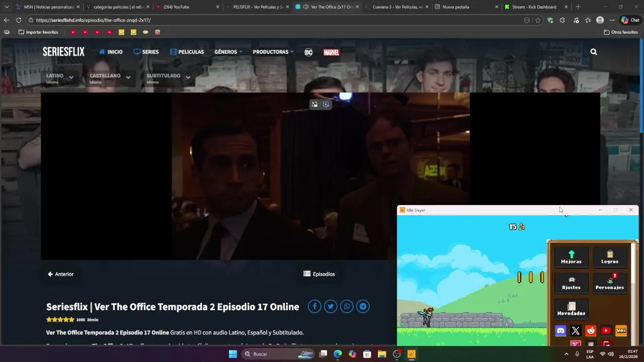Open OBS Studio from the taskbar
644x362 pixels.
click(396, 354)
